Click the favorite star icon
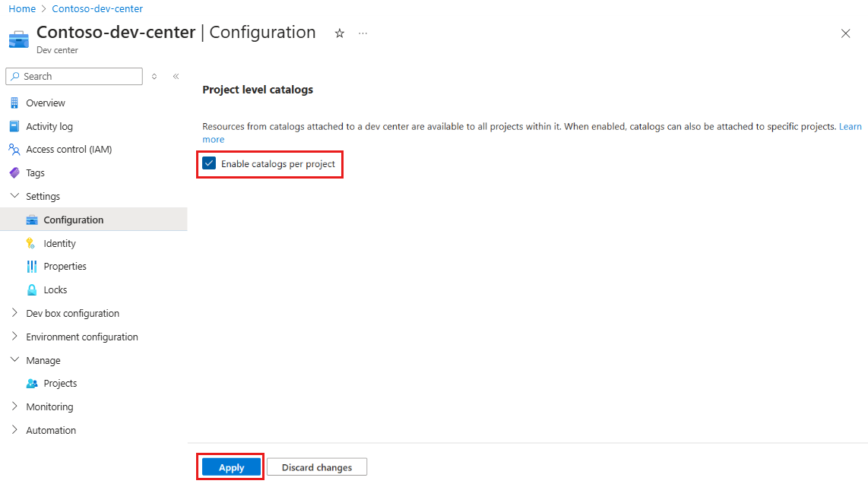The height and width of the screenshot is (487, 868). pos(339,33)
